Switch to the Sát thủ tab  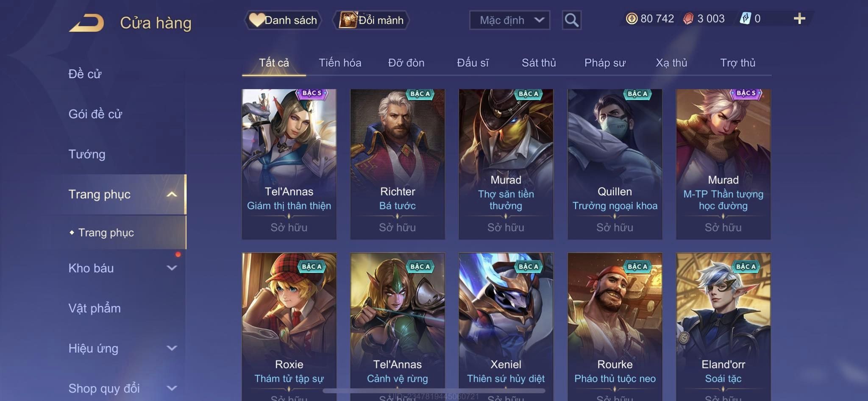pos(539,63)
